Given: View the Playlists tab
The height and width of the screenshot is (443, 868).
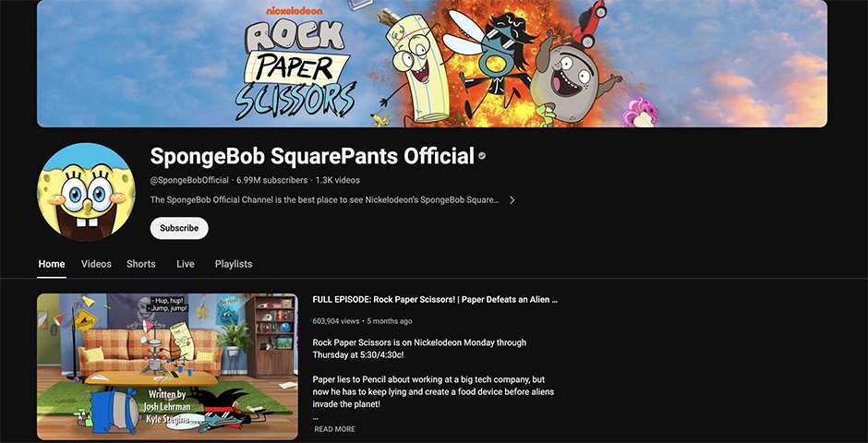Looking at the screenshot, I should click(234, 264).
